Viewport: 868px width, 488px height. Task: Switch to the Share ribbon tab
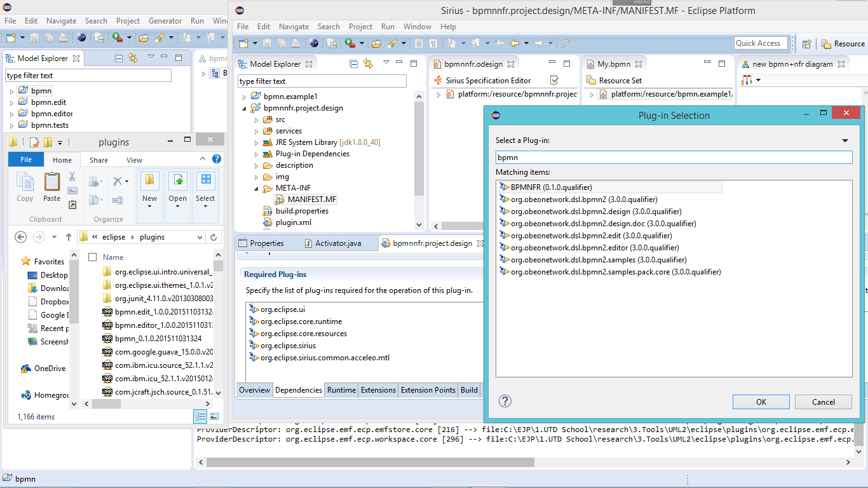pos(98,160)
